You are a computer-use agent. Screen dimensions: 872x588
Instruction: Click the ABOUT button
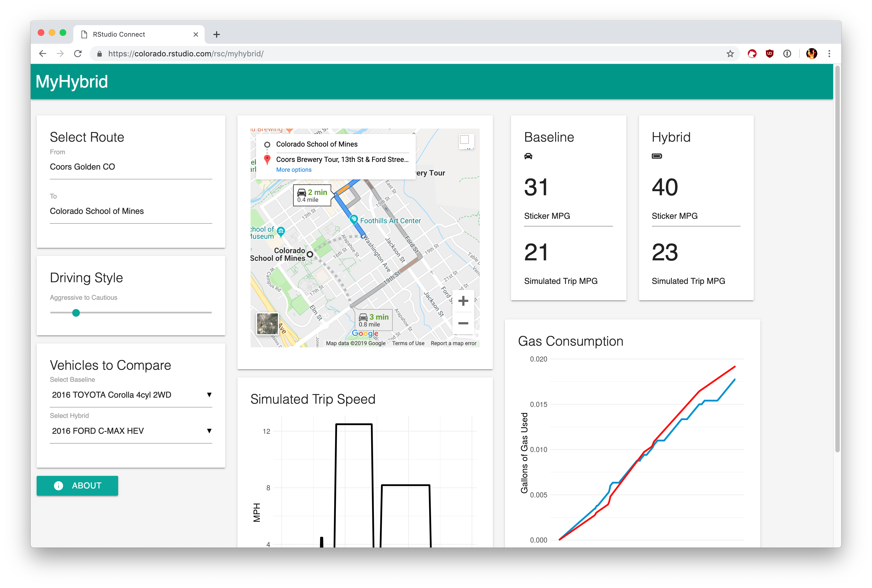tap(77, 486)
